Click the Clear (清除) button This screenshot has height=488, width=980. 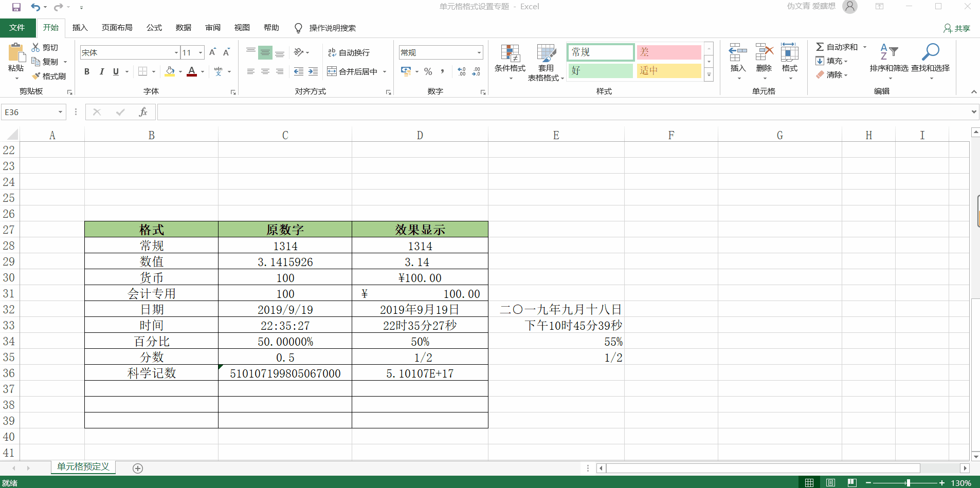tap(832, 74)
